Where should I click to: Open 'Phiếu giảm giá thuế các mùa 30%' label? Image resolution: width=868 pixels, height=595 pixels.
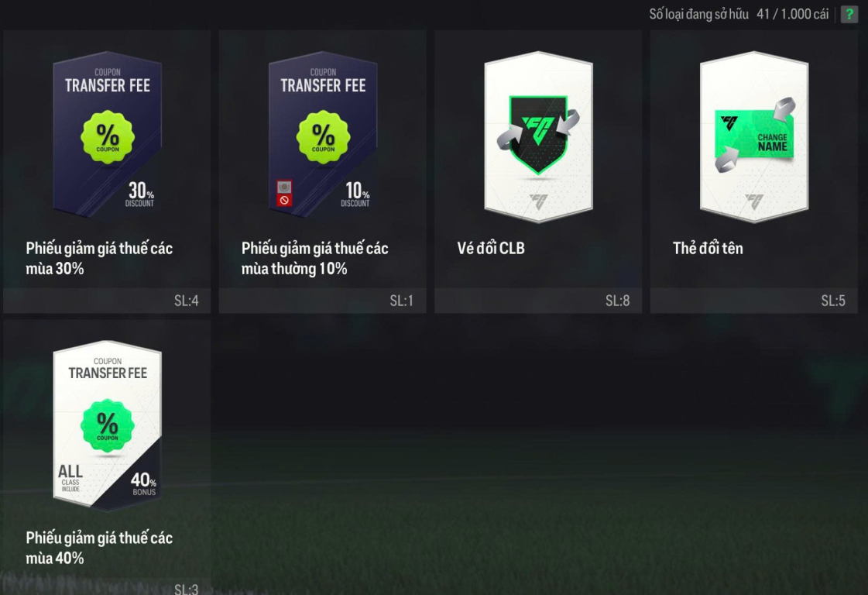[99, 258]
